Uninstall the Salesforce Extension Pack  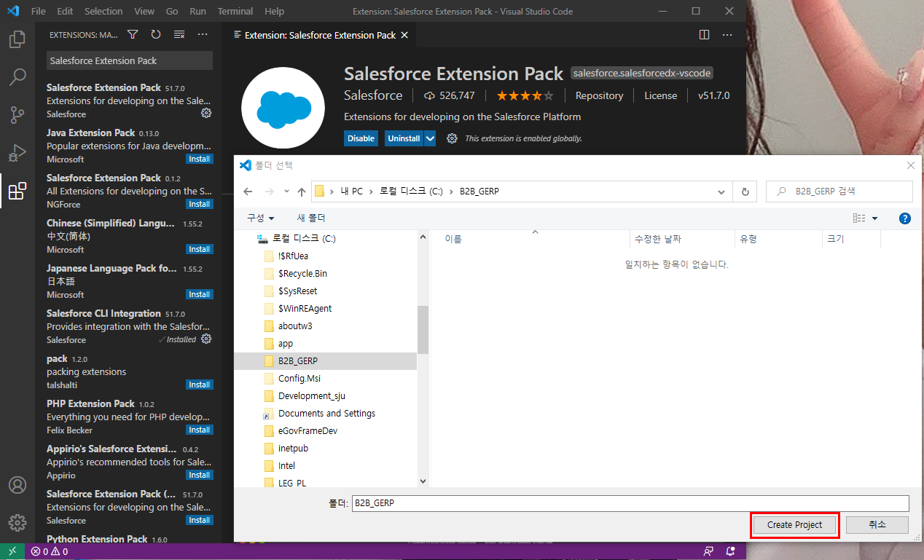pyautogui.click(x=404, y=138)
